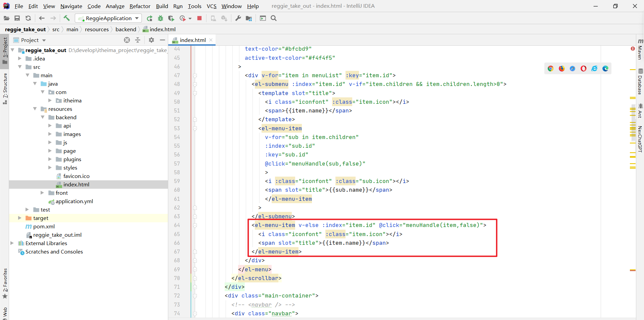The width and height of the screenshot is (644, 320).
Task: Open page in Edge browser icon
Action: [x=605, y=68]
